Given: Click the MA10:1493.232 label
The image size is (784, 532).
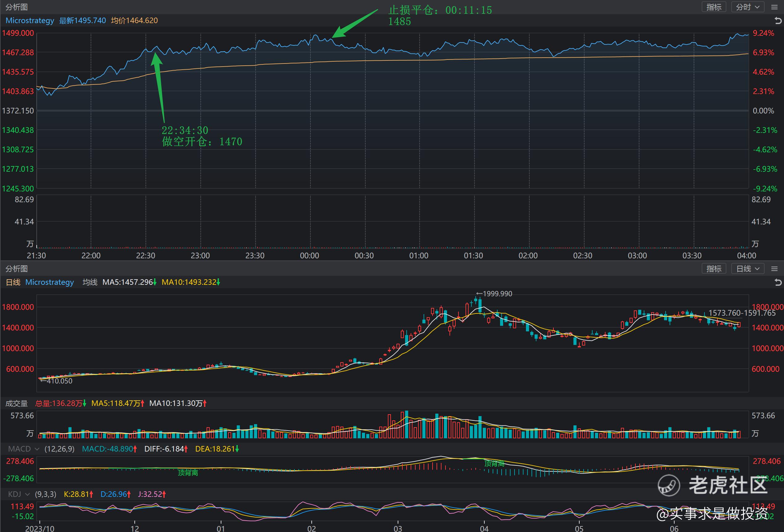Looking at the screenshot, I should point(191,282).
